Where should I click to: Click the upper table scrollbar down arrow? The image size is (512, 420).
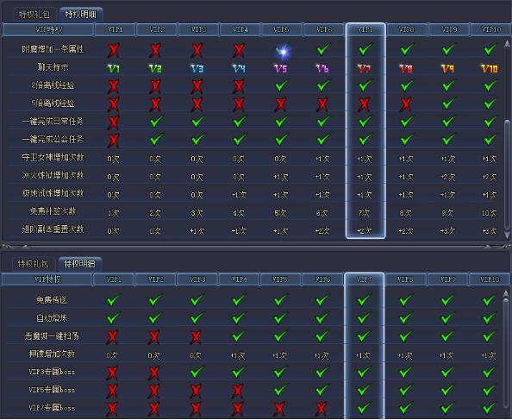[x=507, y=235]
